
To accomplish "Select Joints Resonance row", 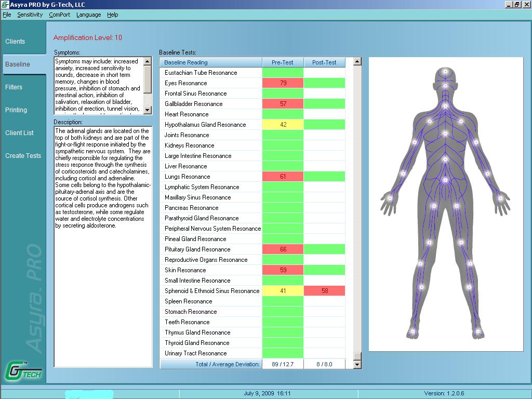I will [x=252, y=135].
